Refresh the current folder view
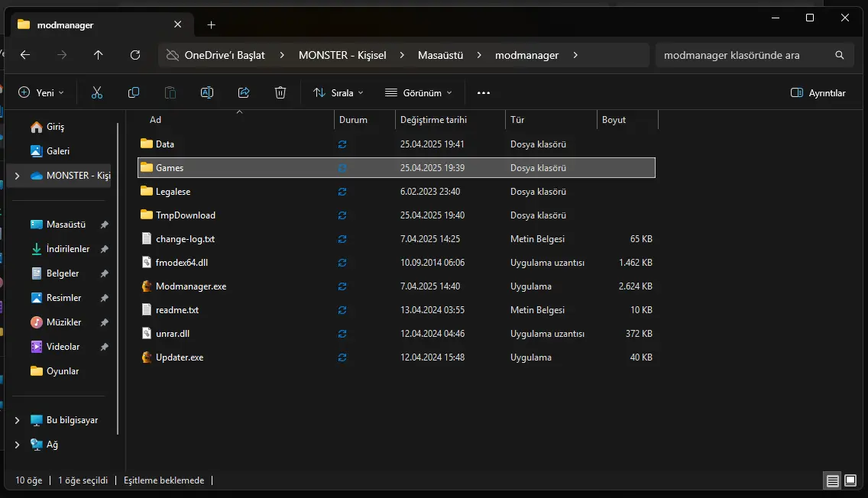 tap(135, 55)
